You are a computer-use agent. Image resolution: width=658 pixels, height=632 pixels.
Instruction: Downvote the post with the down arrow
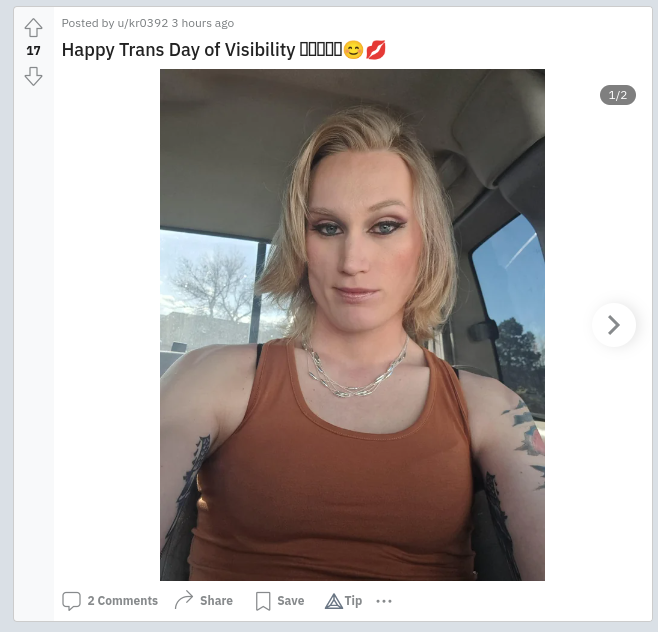point(33,76)
